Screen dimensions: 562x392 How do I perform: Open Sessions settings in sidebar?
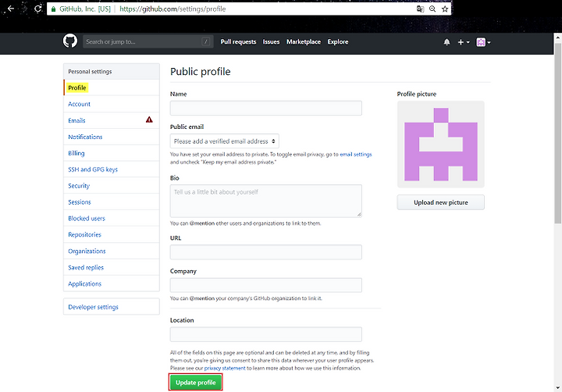pos(112,202)
